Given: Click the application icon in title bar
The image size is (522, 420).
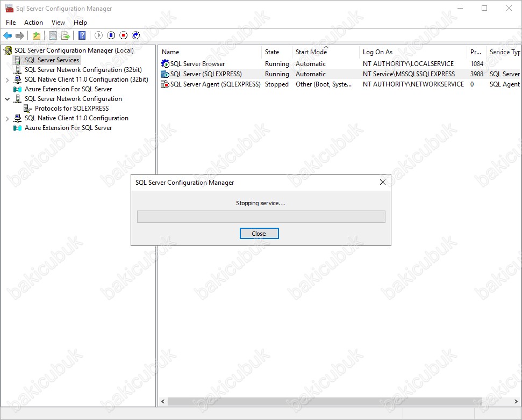Looking at the screenshot, I should pyautogui.click(x=9, y=8).
